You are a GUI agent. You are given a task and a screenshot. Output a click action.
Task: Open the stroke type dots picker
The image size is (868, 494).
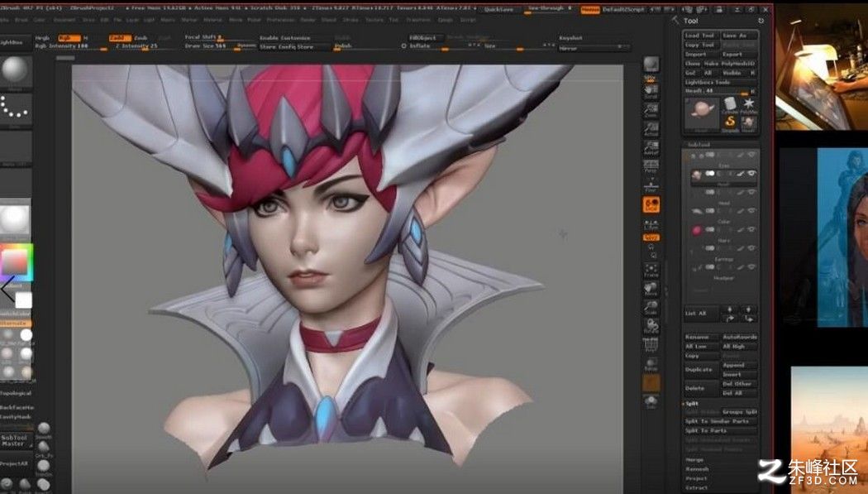click(15, 108)
